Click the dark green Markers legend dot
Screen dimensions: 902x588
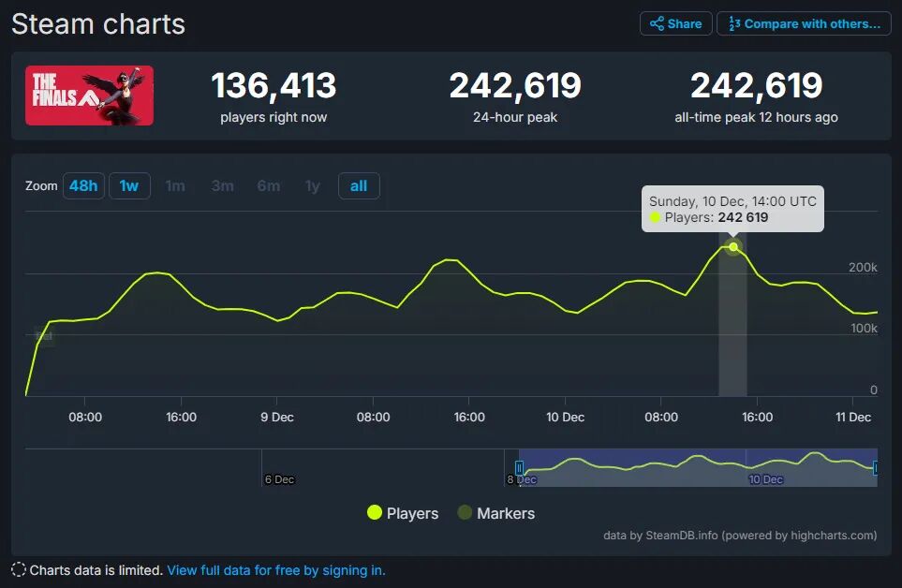[465, 512]
